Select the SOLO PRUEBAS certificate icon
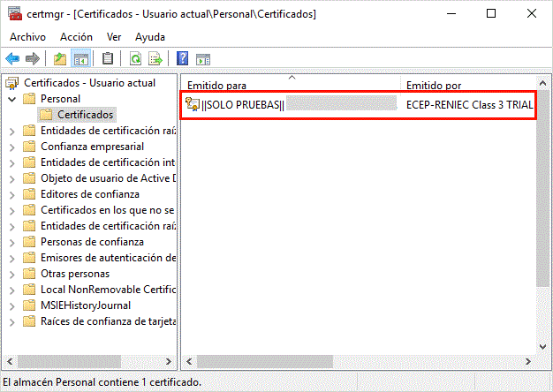Image resolution: width=553 pixels, height=392 pixels. tap(193, 104)
